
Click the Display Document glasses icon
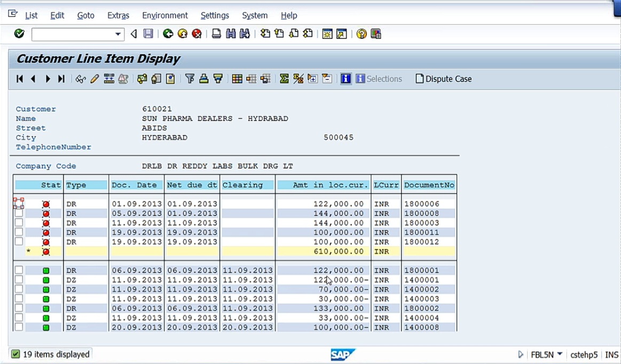point(81,79)
